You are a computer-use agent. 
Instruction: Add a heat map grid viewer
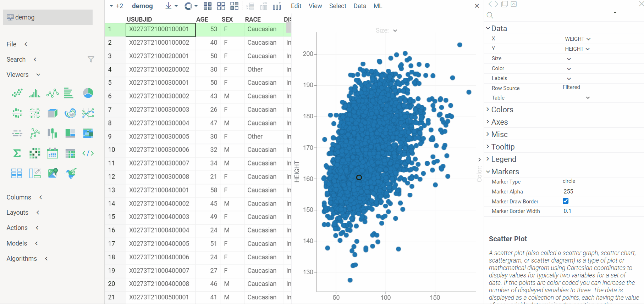coord(70,153)
